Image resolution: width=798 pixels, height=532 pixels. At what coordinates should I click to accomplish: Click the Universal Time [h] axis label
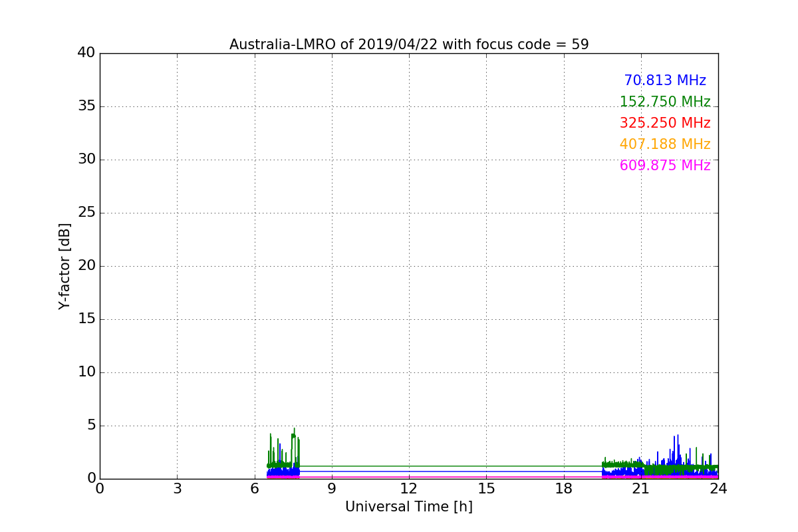pyautogui.click(x=409, y=507)
